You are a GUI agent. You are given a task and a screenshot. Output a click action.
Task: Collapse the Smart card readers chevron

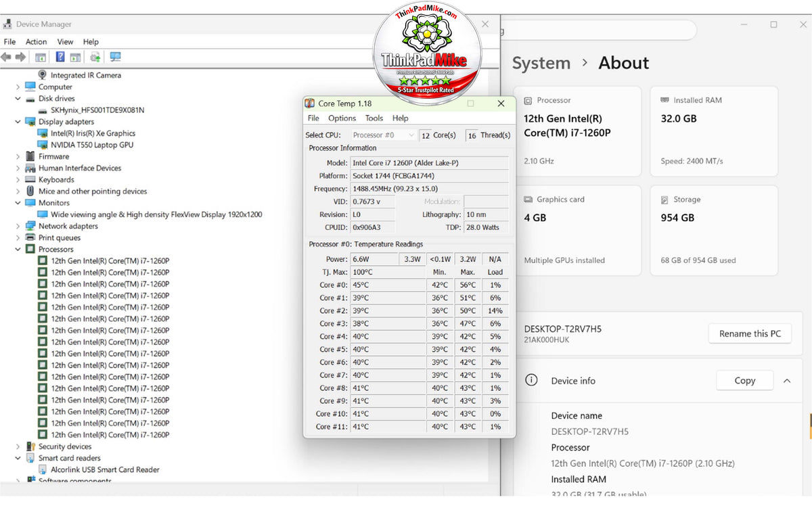tap(18, 458)
